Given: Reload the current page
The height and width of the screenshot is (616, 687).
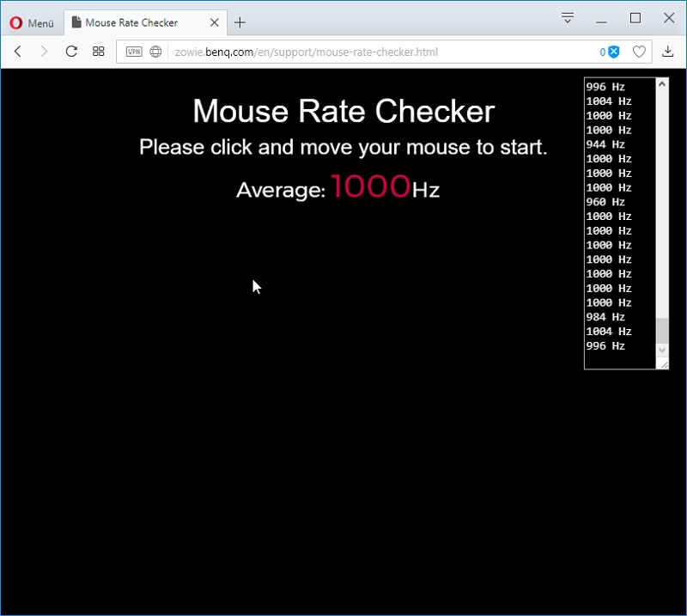Looking at the screenshot, I should point(71,52).
